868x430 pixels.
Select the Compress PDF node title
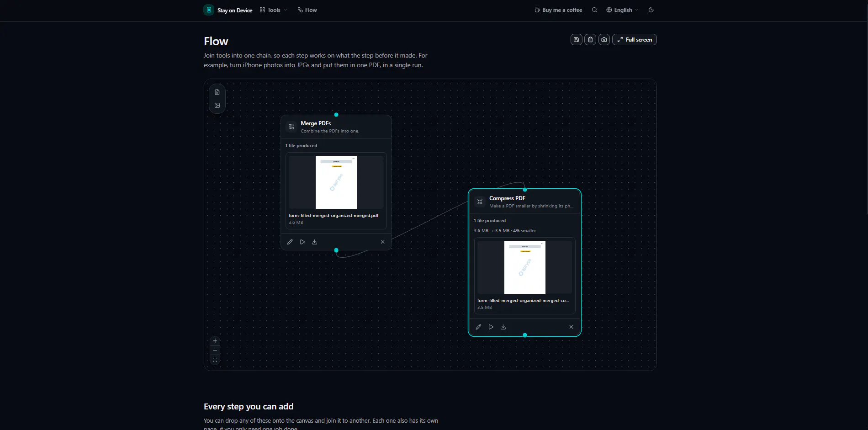pyautogui.click(x=507, y=198)
